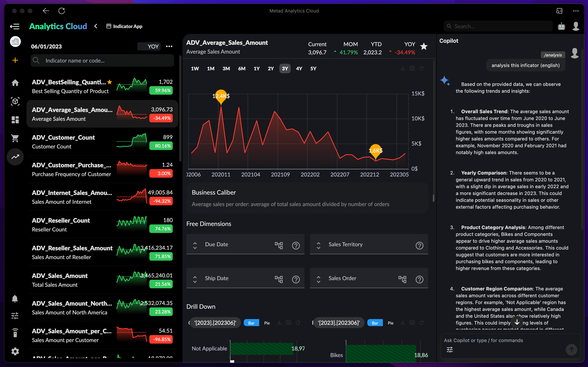
Task: Open notifications via the bell icon
Action: tap(15, 299)
